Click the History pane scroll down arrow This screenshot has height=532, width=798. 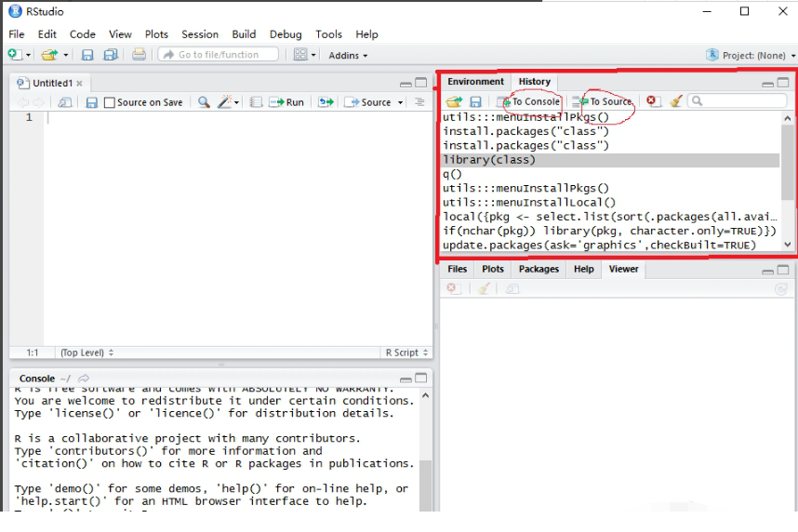click(788, 245)
